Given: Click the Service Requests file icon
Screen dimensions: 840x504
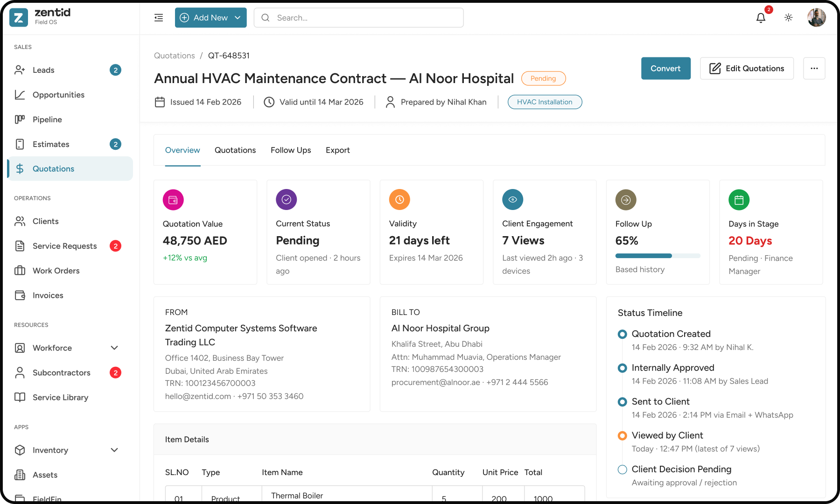Looking at the screenshot, I should [20, 246].
